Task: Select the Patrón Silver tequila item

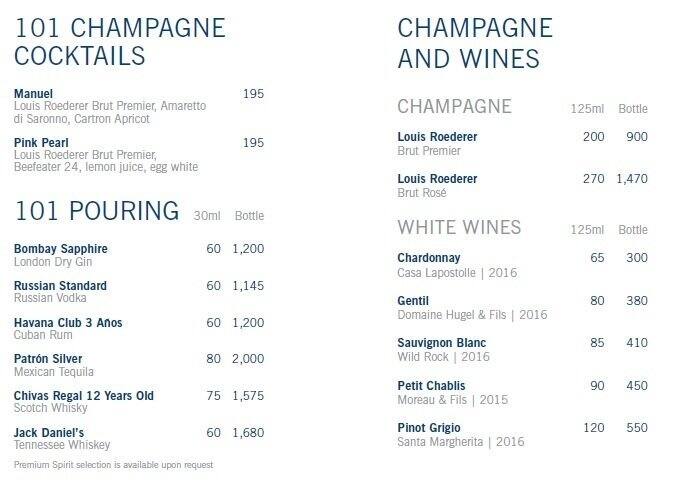Action: pyautogui.click(x=48, y=359)
